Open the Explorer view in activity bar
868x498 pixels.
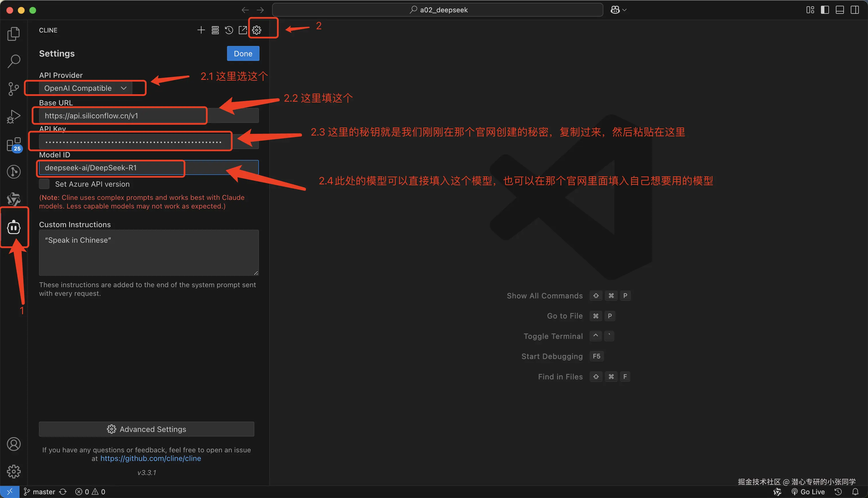14,34
